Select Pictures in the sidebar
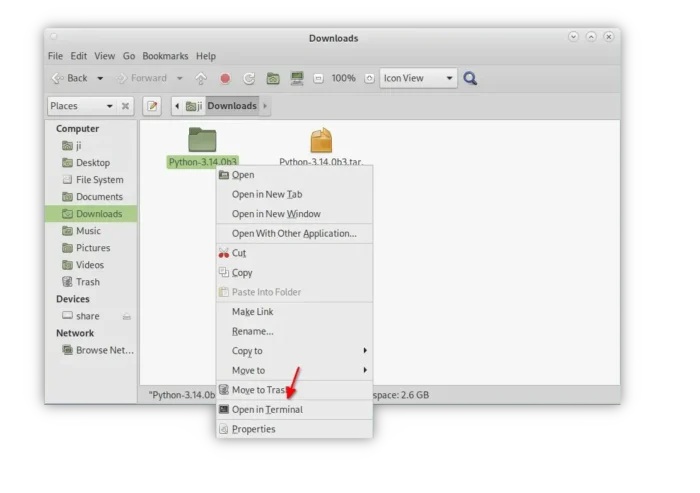 click(x=91, y=247)
